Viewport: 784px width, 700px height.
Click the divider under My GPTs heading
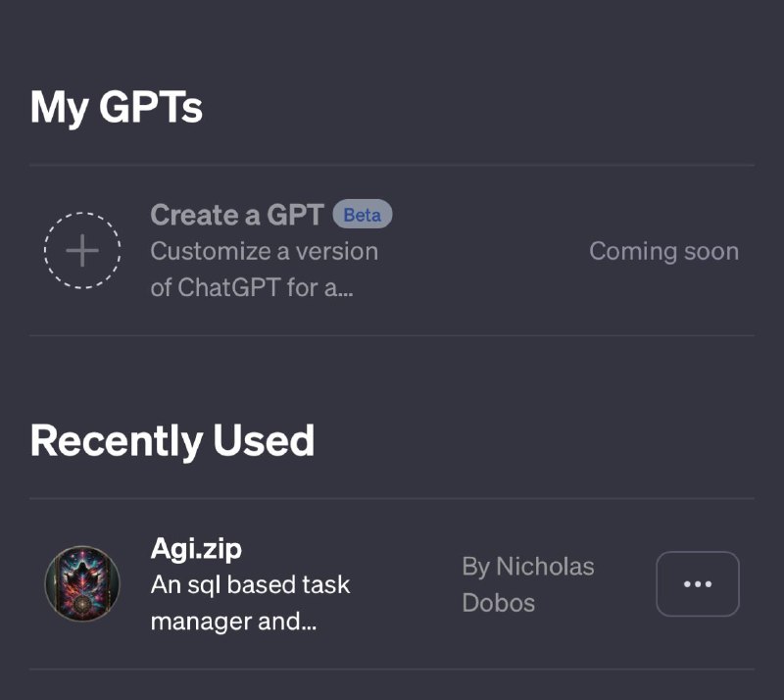pos(392,165)
